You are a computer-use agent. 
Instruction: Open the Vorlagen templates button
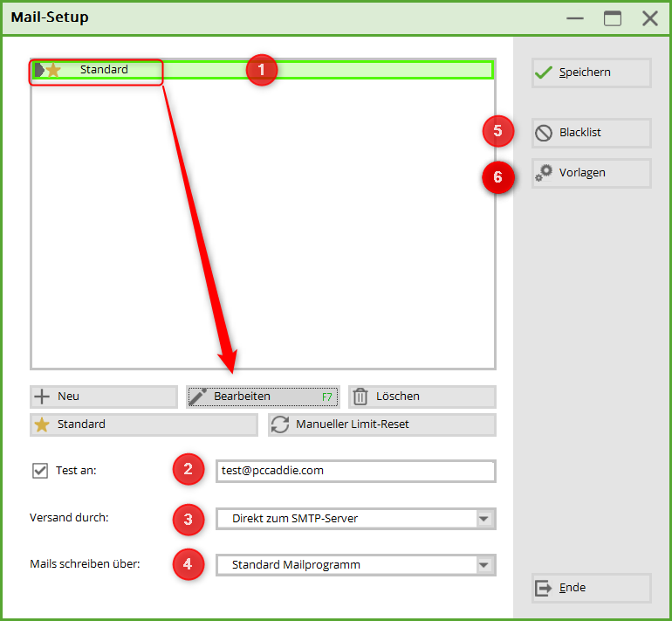click(x=592, y=173)
